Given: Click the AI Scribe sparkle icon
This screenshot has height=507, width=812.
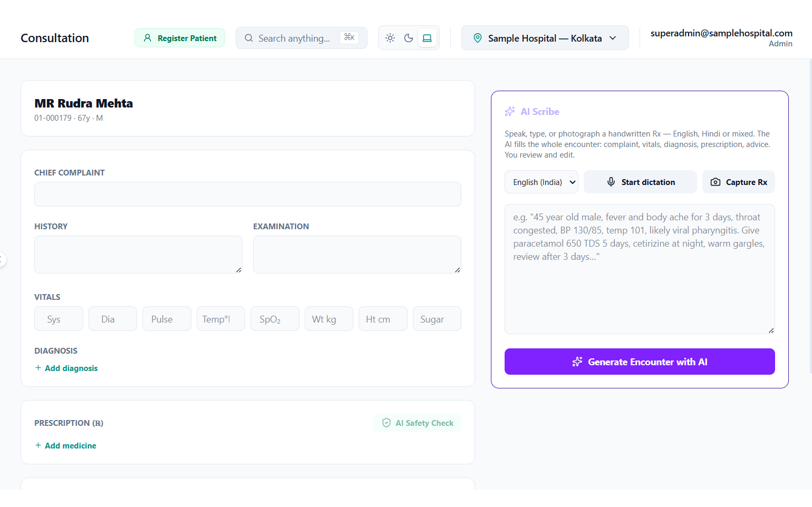Looking at the screenshot, I should 510,111.
